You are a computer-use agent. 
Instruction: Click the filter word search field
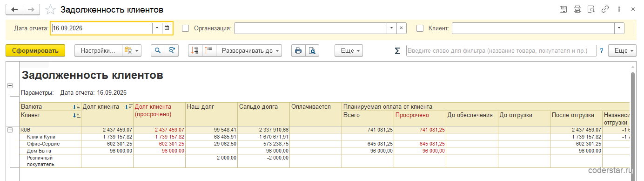(501, 50)
